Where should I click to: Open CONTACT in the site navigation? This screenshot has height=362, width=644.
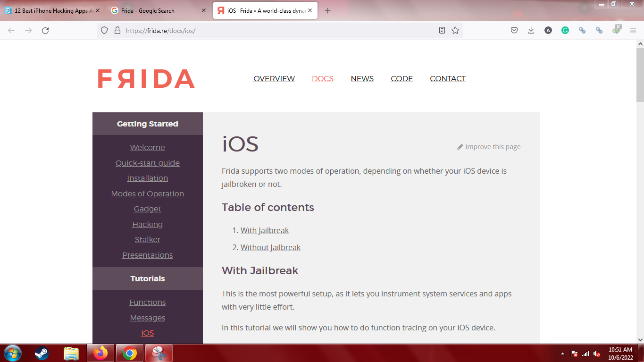pyautogui.click(x=448, y=79)
